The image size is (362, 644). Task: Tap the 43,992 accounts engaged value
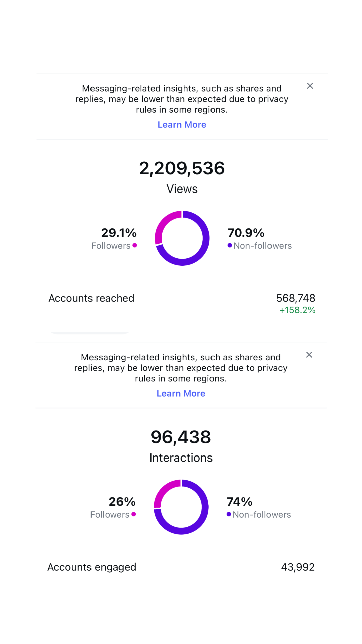coord(298,567)
